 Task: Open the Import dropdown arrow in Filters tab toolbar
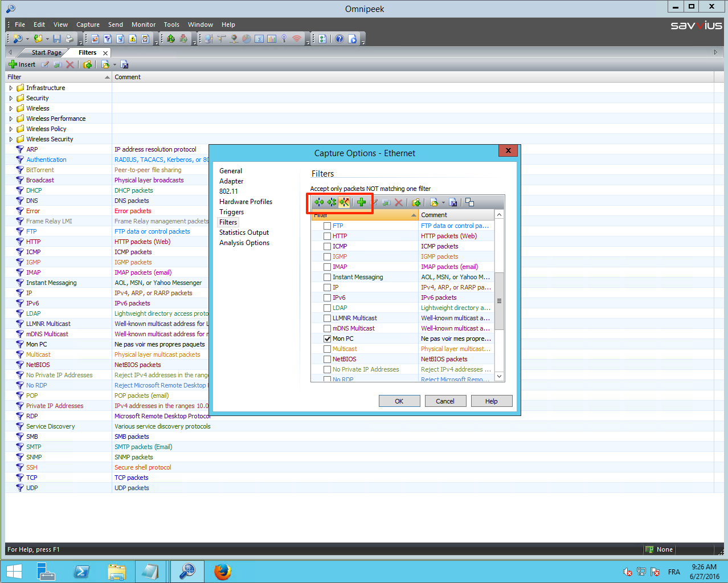(114, 64)
